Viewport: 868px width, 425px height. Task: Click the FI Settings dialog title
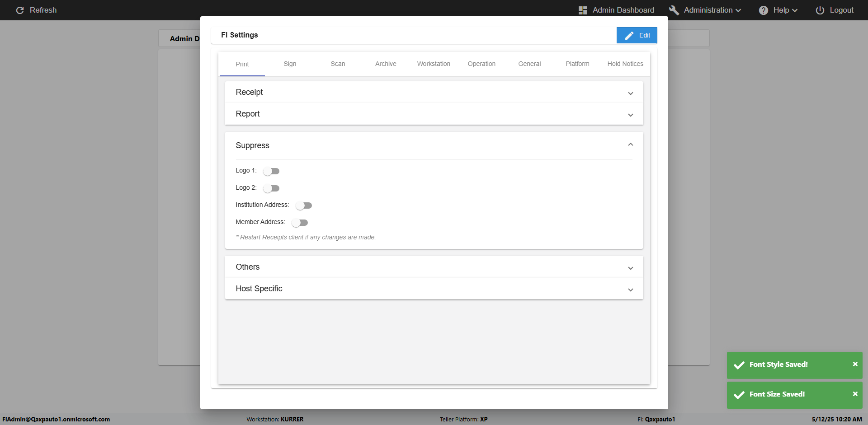click(240, 35)
